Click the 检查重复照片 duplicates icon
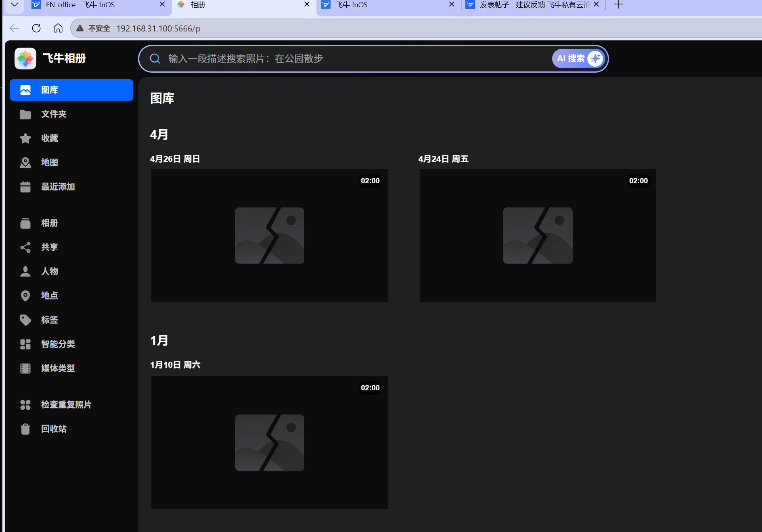 [25, 405]
